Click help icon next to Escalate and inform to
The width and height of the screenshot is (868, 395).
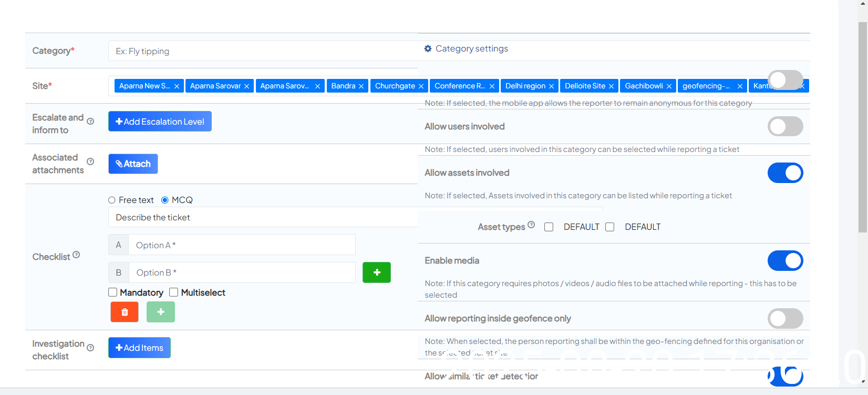pos(90,121)
